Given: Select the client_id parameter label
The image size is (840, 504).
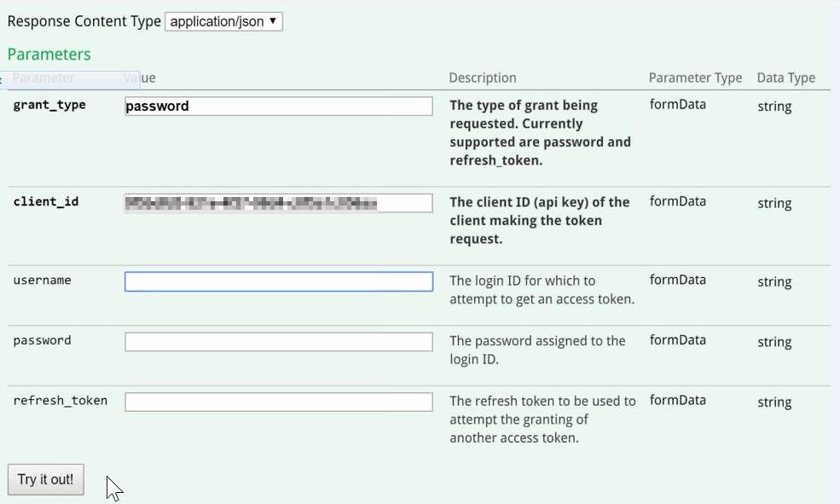Looking at the screenshot, I should point(46,202).
